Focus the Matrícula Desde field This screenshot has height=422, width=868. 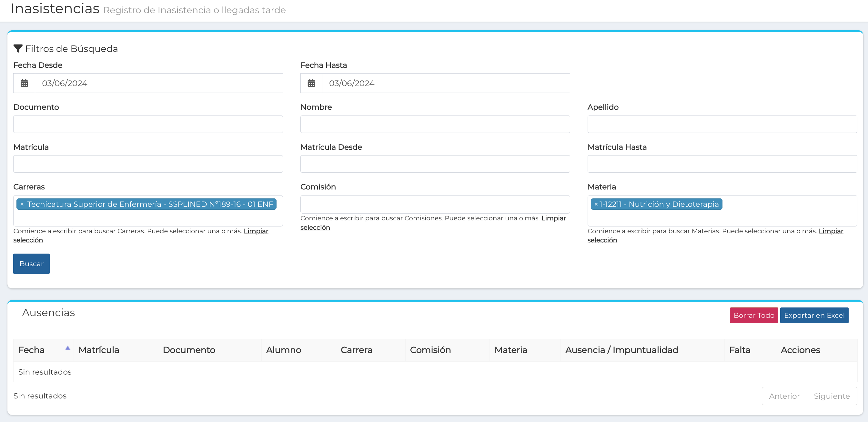click(x=435, y=164)
